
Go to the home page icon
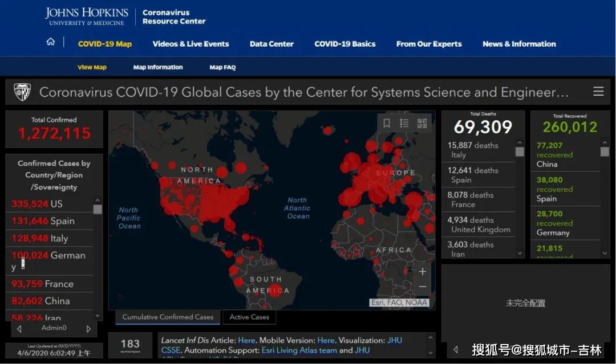(x=51, y=42)
